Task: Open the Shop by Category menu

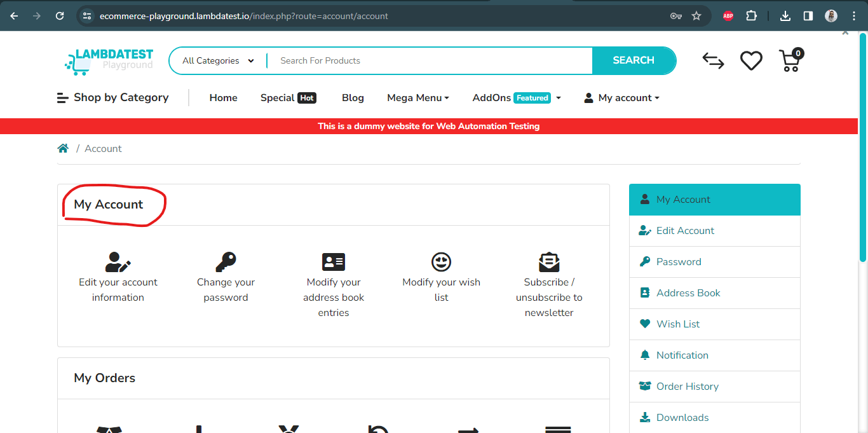Action: click(x=113, y=98)
